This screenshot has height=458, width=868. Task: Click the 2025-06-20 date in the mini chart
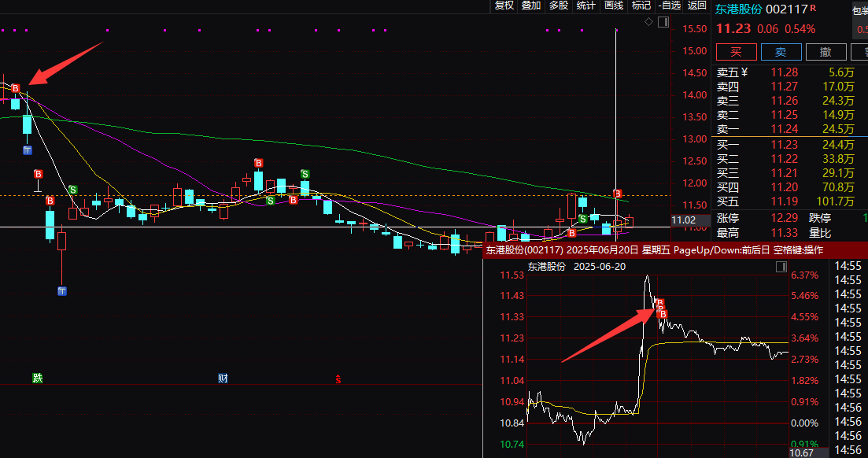(x=600, y=267)
